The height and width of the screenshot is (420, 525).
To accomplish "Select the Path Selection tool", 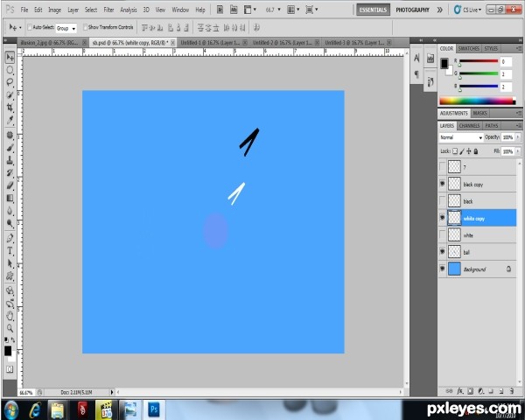I will click(10, 263).
